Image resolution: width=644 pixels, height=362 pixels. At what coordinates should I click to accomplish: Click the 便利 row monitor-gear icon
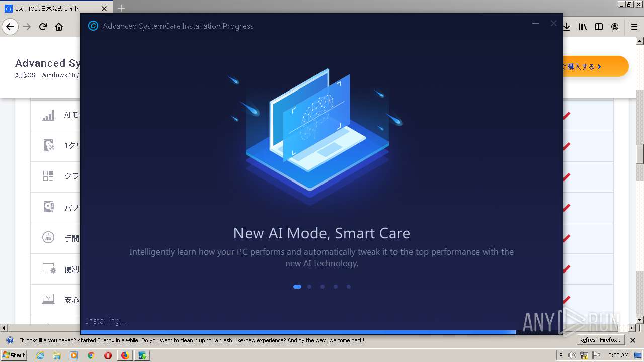coord(49,268)
